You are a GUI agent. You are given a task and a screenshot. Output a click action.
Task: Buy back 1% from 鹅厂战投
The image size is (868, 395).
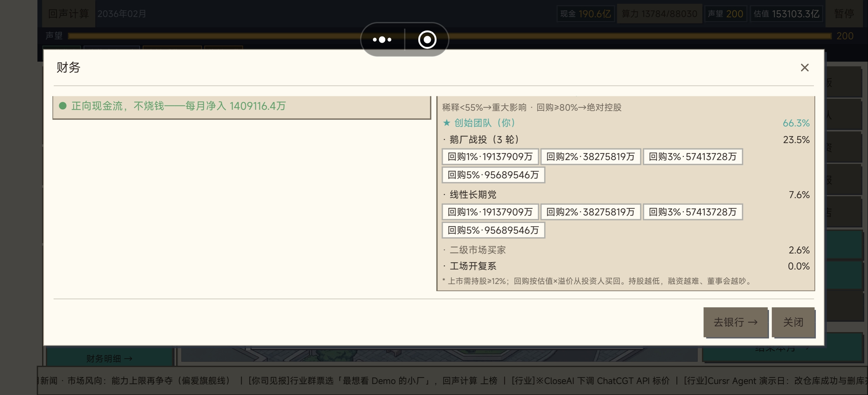click(x=490, y=157)
